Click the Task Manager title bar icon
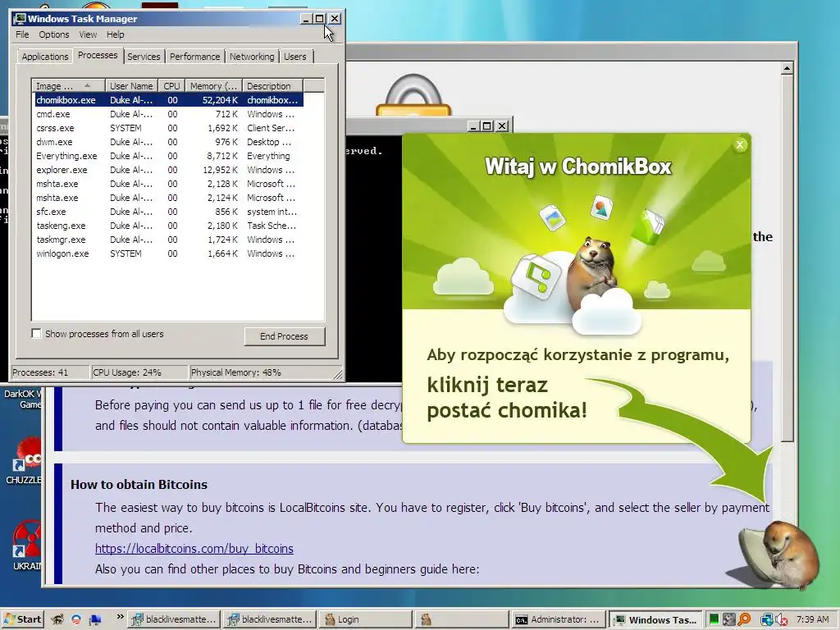Image resolution: width=840 pixels, height=630 pixels. coord(21,19)
